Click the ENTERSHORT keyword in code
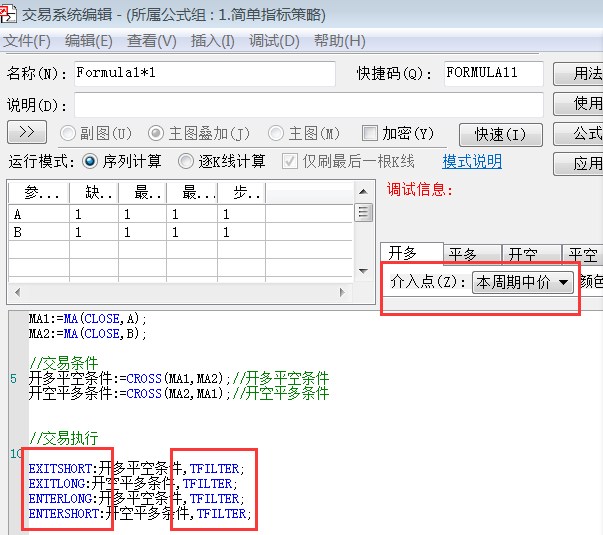The image size is (603, 535). coord(64,514)
